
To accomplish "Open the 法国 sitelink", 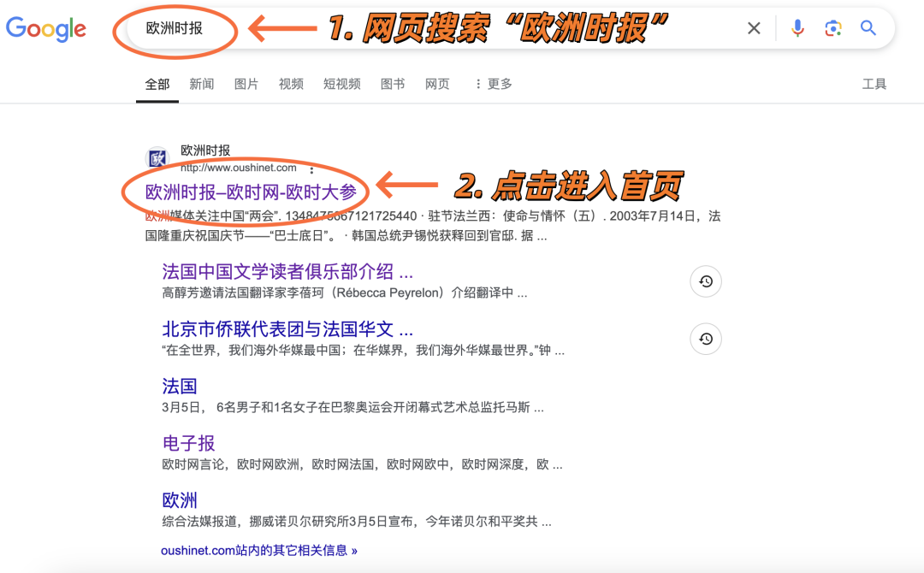I will [x=180, y=387].
